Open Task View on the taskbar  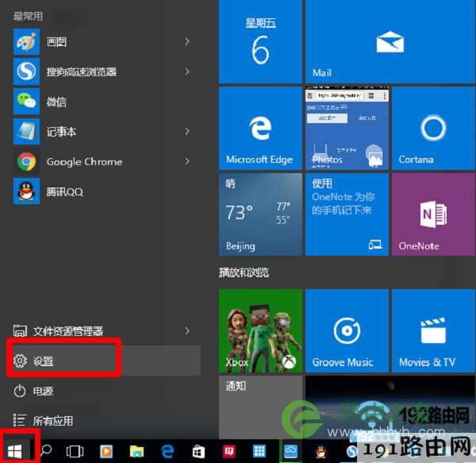[75, 451]
